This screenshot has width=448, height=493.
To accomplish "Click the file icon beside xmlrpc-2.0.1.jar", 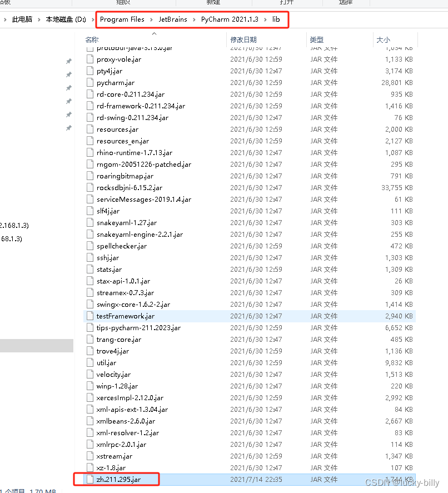I will pos(90,444).
